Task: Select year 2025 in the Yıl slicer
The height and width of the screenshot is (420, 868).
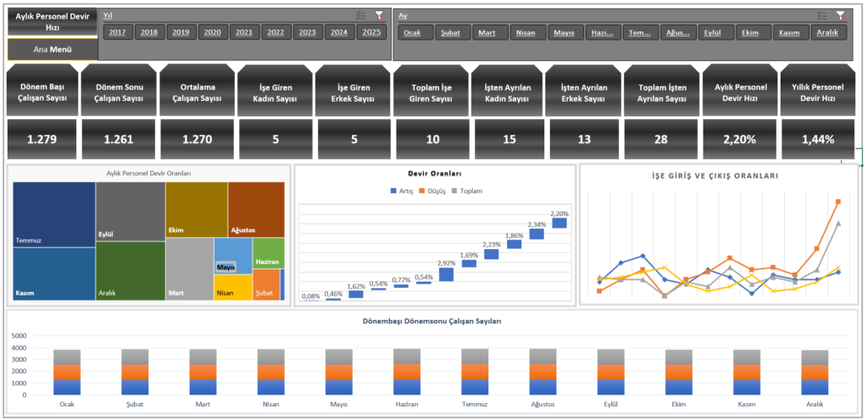Action: pyautogui.click(x=371, y=32)
